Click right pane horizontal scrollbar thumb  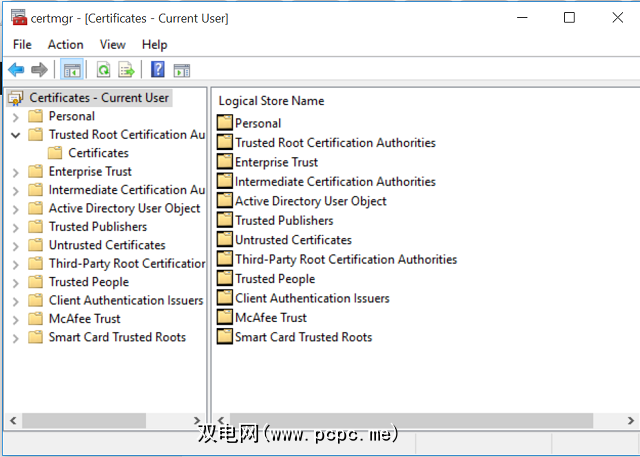[x=411, y=420]
